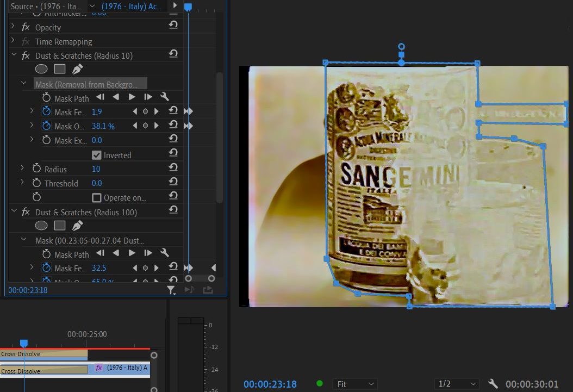Expand Time Remapping effect
The image size is (573, 392).
coord(13,40)
